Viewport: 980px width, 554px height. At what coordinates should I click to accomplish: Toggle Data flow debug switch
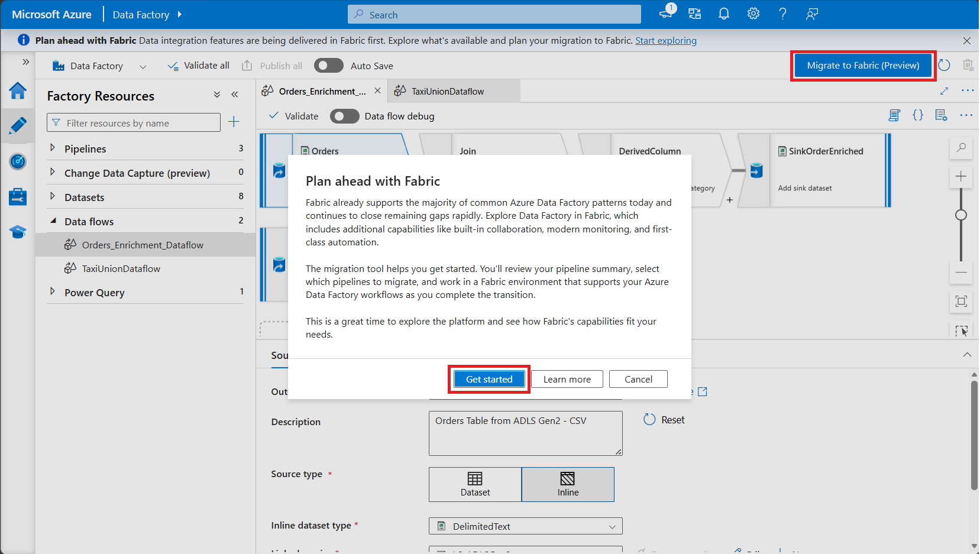[345, 116]
